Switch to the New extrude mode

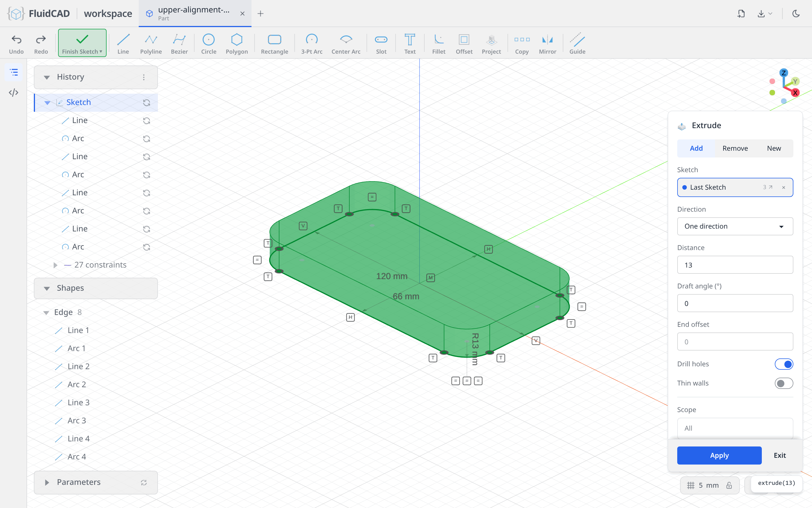(x=774, y=148)
